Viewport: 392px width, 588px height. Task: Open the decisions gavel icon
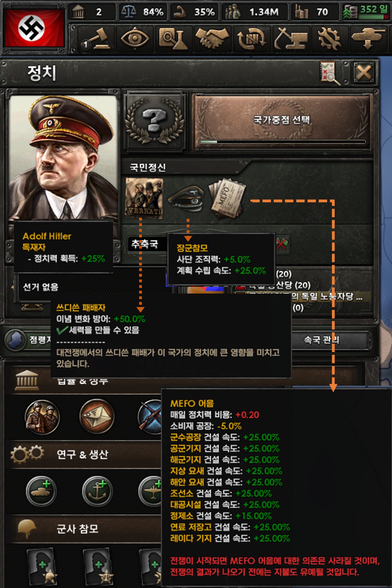(x=97, y=39)
